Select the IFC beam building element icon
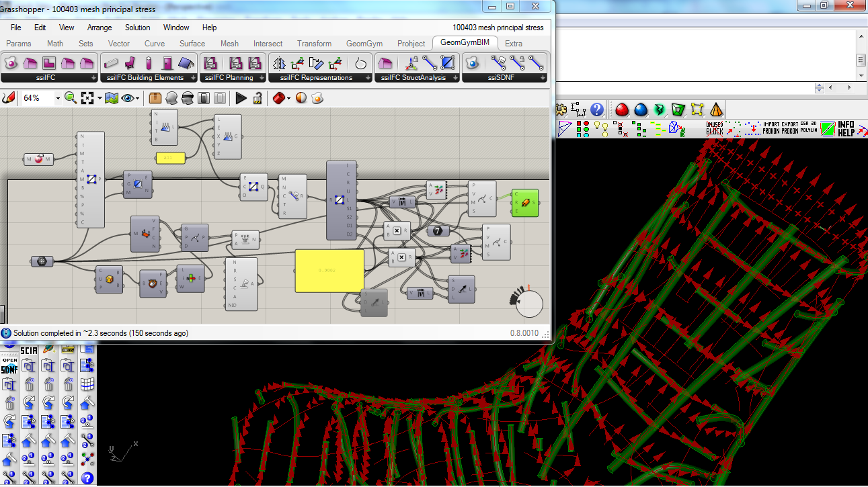The image size is (868, 487). pos(112,63)
